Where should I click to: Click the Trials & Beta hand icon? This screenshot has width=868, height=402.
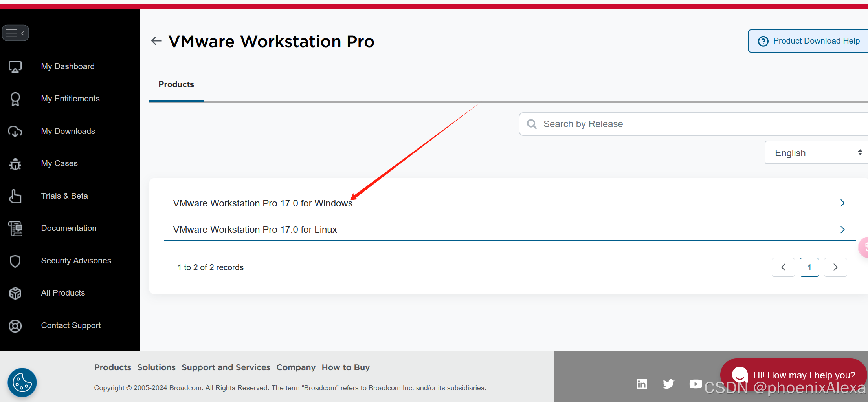[15, 196]
